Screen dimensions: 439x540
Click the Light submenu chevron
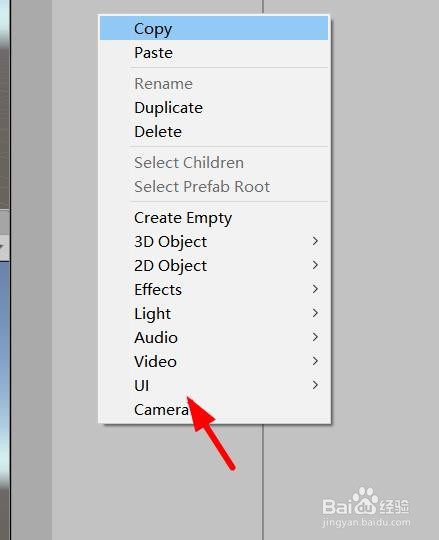point(315,313)
